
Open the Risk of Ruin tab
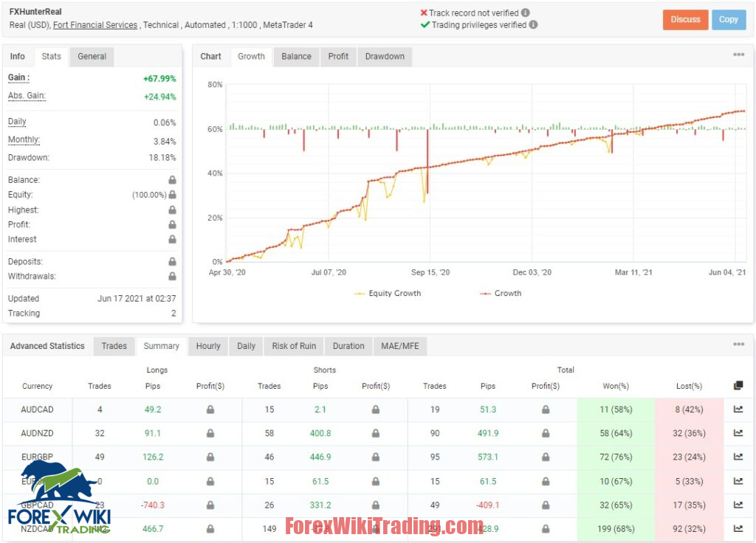tap(294, 346)
